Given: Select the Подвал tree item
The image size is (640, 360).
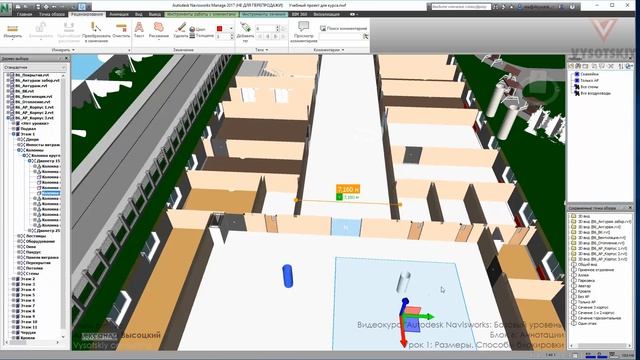Looking at the screenshot, I should point(28,129).
